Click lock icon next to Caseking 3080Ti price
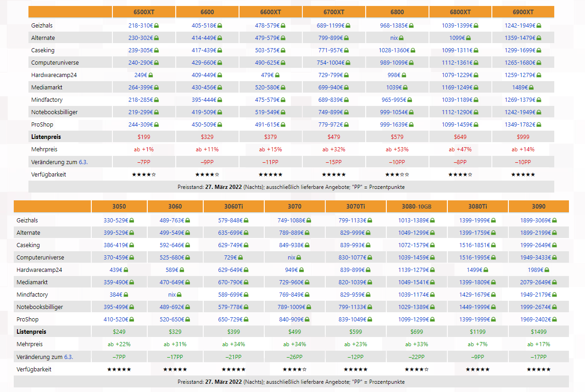The image size is (585, 392). (488, 245)
